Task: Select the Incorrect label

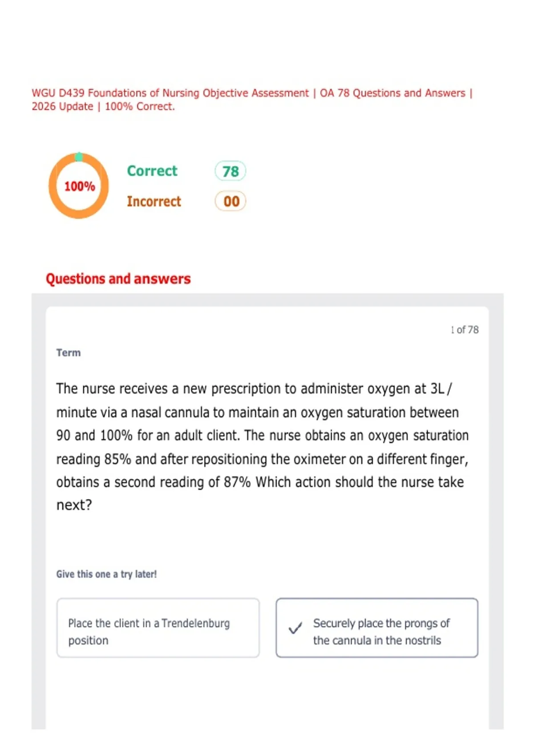Action: tap(154, 201)
